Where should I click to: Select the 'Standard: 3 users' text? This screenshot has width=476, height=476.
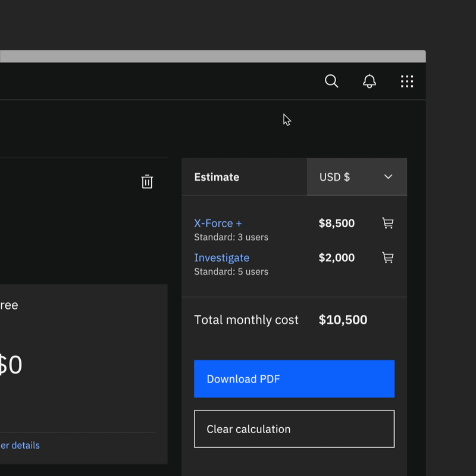click(231, 237)
